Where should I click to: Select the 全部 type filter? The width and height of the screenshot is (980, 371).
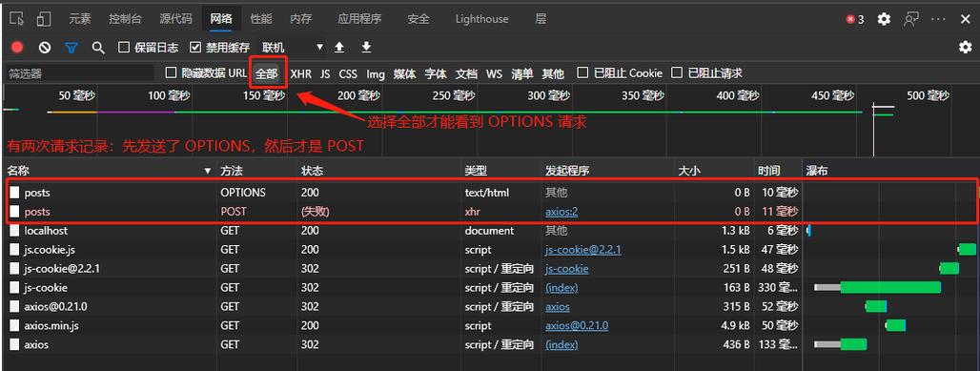pos(266,73)
